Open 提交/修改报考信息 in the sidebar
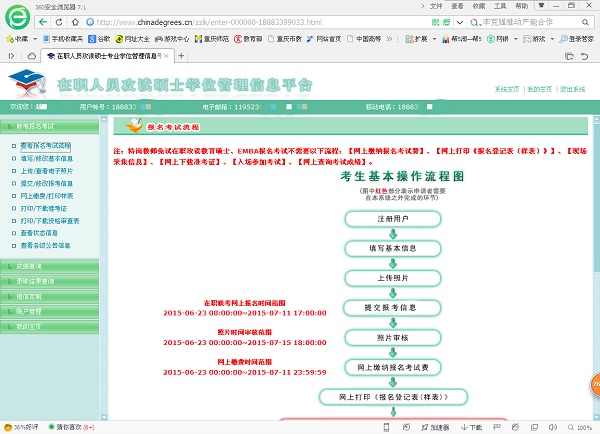Viewport: 600px width, 434px height. 47,184
